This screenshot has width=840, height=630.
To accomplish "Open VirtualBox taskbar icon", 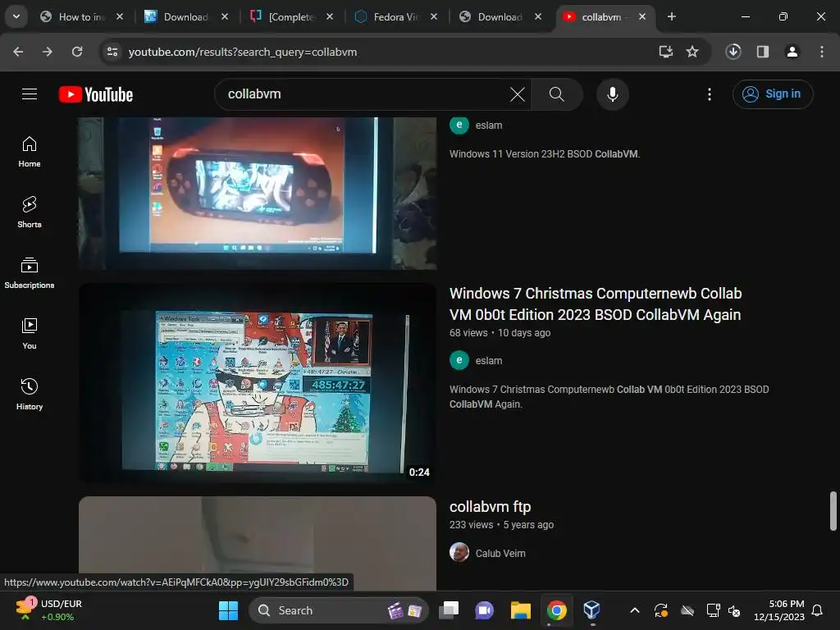I will pos(592,610).
